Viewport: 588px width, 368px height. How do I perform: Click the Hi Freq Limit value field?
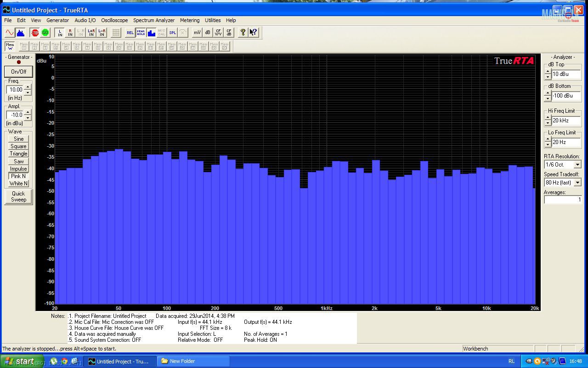point(566,121)
